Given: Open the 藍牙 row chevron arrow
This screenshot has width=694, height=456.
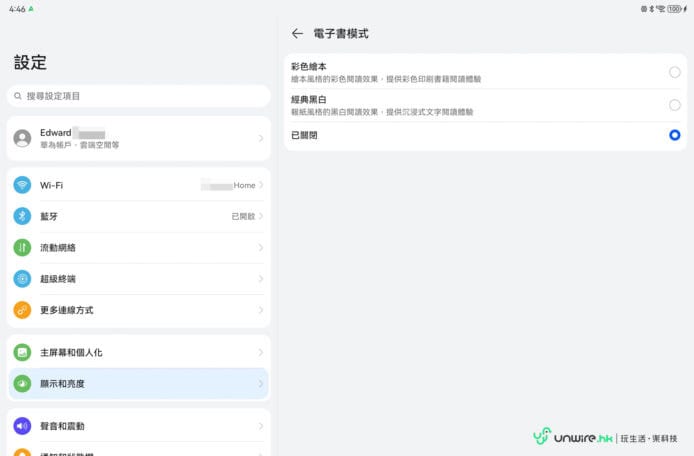Looking at the screenshot, I should (261, 216).
